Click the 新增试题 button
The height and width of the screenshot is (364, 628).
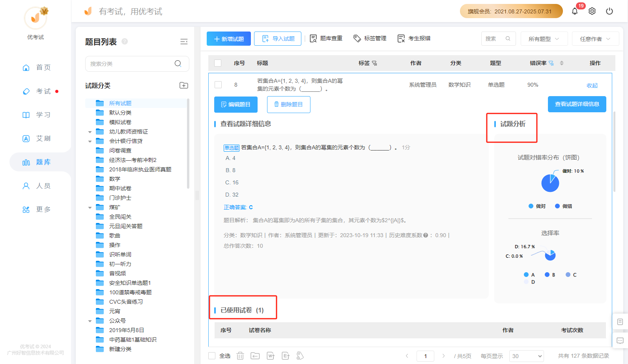pyautogui.click(x=229, y=39)
